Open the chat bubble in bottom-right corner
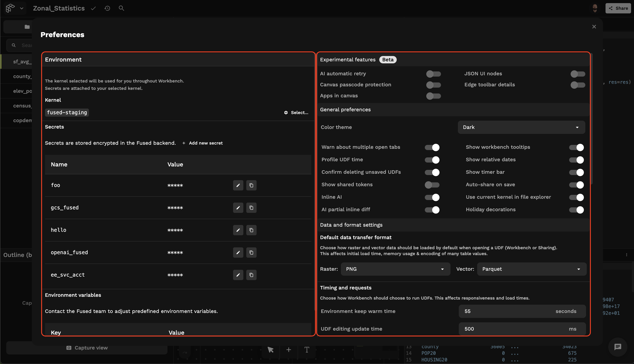 (x=617, y=347)
